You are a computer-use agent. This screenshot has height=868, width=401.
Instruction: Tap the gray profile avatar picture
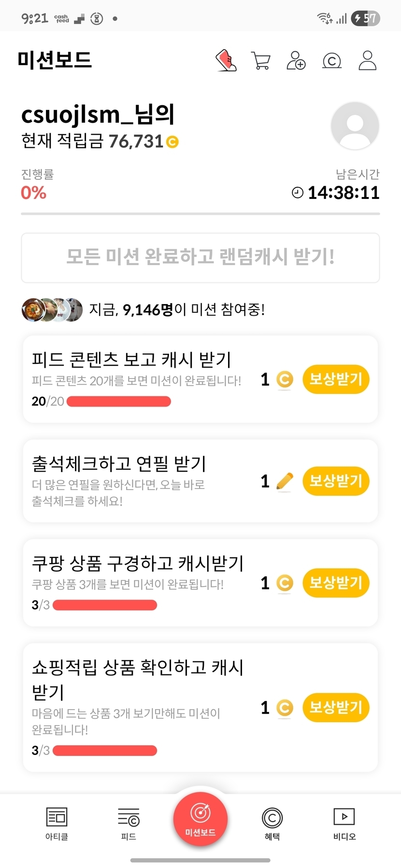click(x=355, y=126)
